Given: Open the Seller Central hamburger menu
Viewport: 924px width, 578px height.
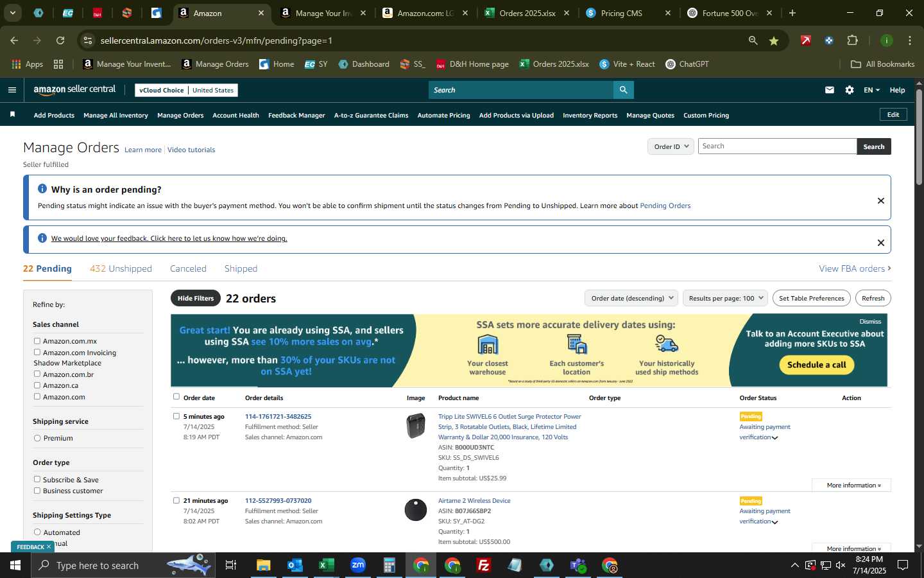Looking at the screenshot, I should click(12, 90).
